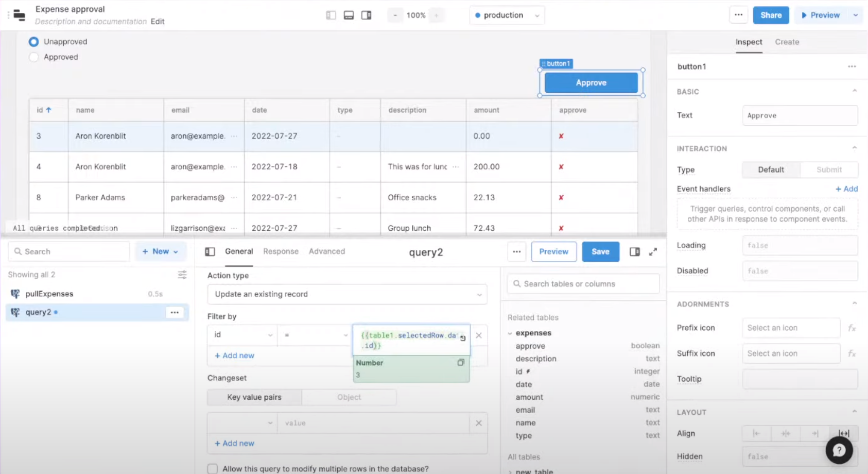
Task: Expand the query editor to full size
Action: tap(653, 251)
